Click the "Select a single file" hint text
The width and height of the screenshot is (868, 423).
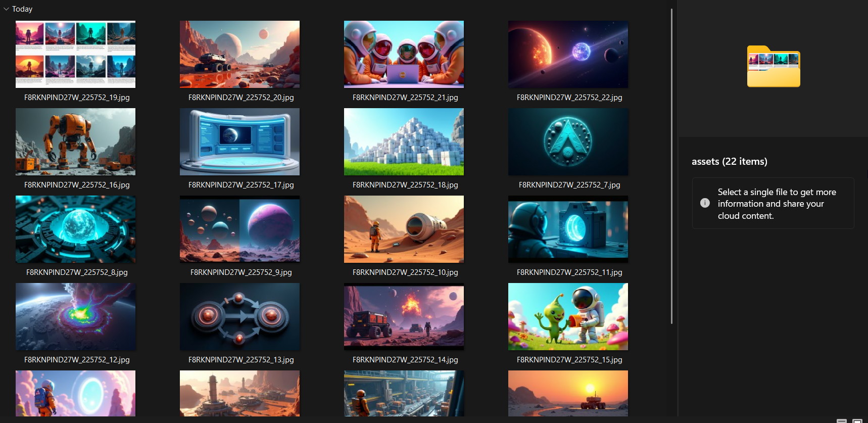tap(777, 204)
